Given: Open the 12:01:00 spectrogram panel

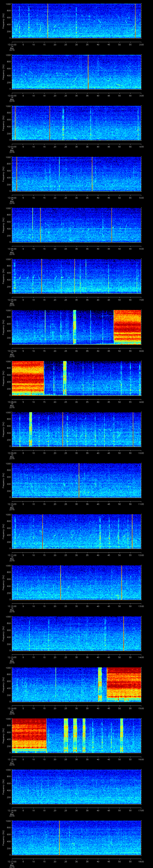Looking at the screenshot, I should pos(76,21).
